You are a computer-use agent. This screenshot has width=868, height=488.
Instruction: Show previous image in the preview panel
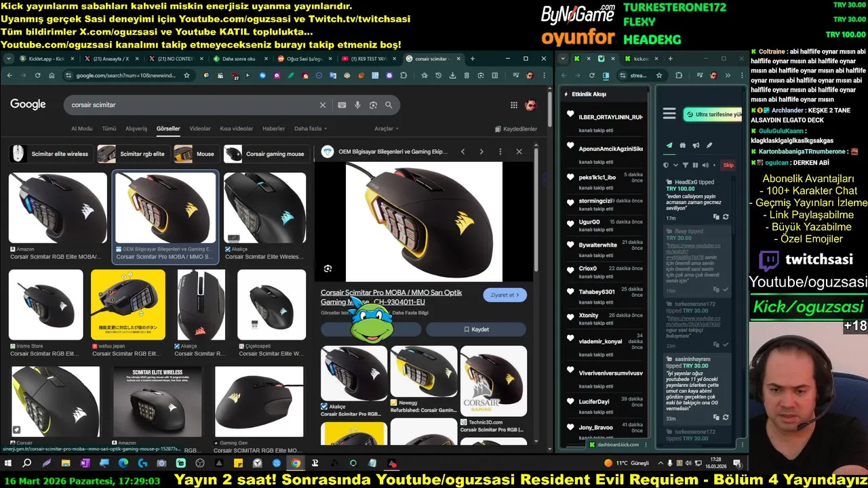tap(463, 152)
